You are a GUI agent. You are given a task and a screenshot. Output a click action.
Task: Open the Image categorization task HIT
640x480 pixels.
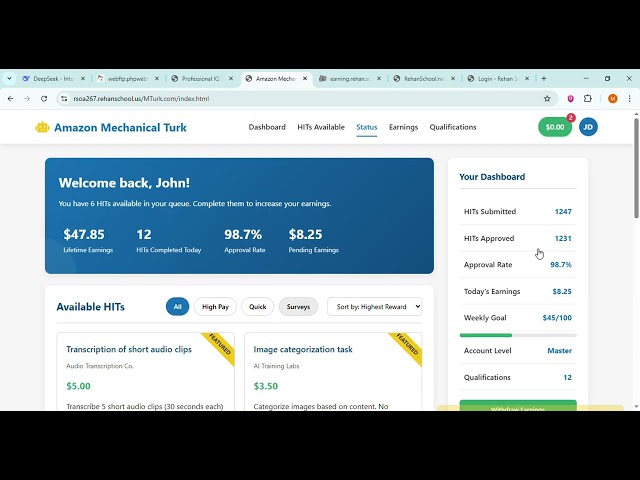pyautogui.click(x=303, y=349)
